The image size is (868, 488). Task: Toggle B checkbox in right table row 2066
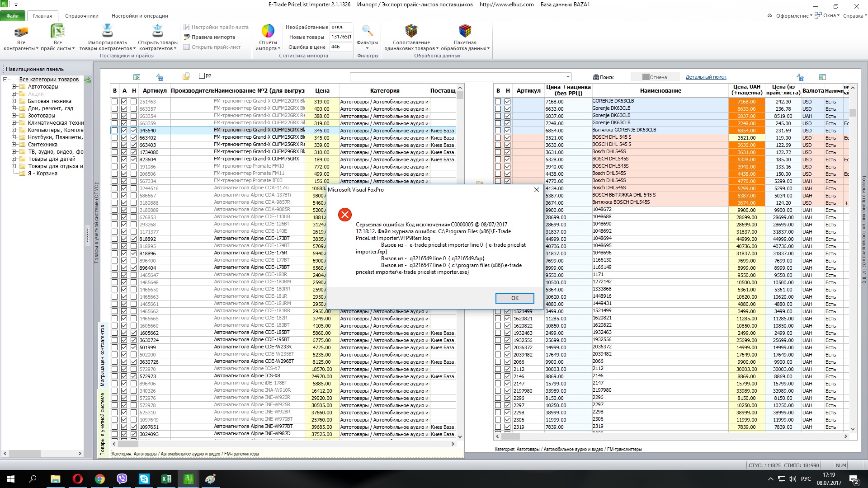pyautogui.click(x=498, y=362)
